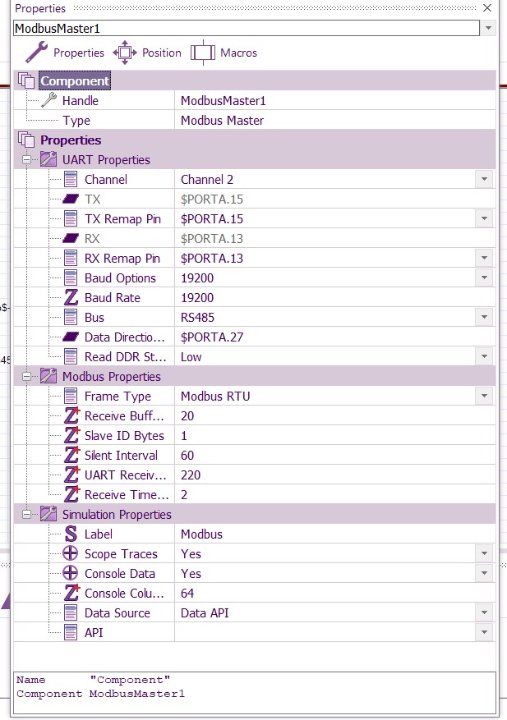The image size is (507, 720).
Task: Open the Console Data dropdown arrow
Action: pos(484,573)
